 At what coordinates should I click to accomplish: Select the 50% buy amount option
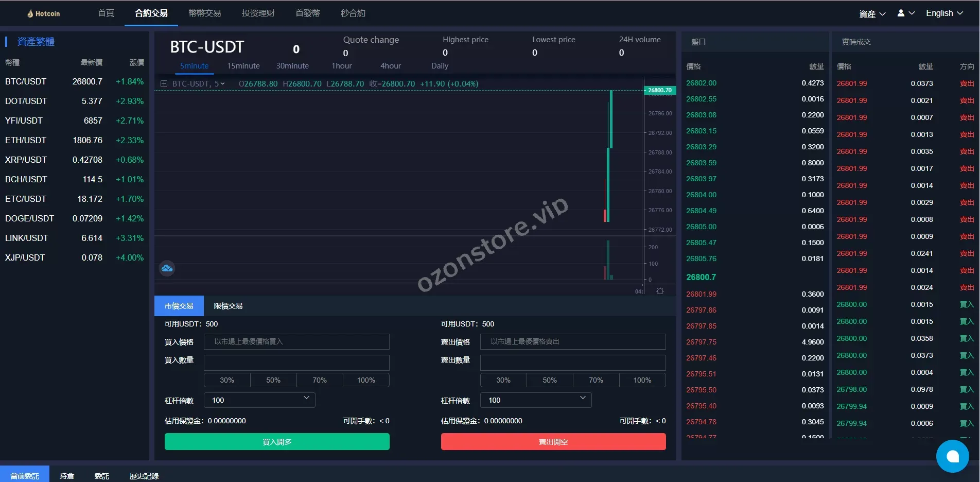(273, 380)
